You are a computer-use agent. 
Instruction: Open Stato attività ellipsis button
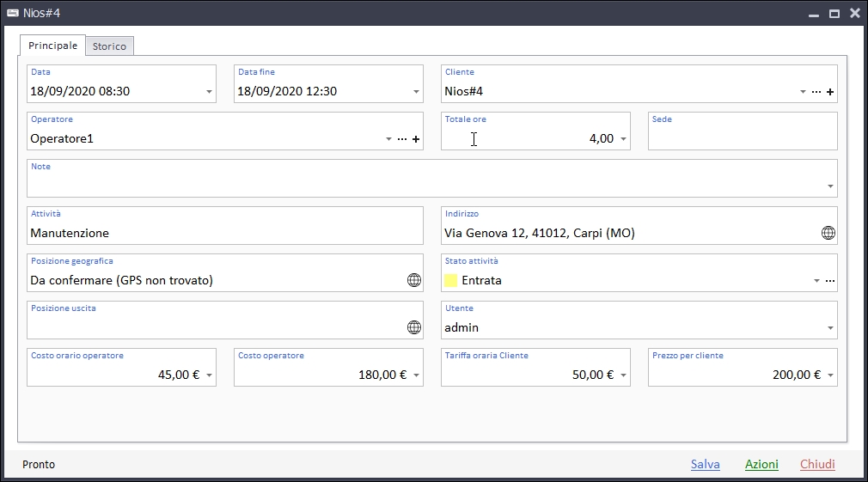point(830,281)
